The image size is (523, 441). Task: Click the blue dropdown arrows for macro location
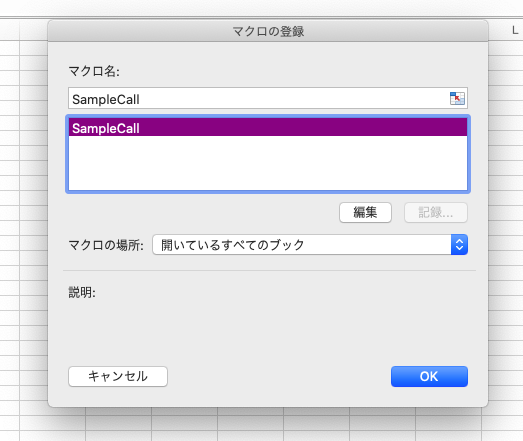click(x=459, y=245)
